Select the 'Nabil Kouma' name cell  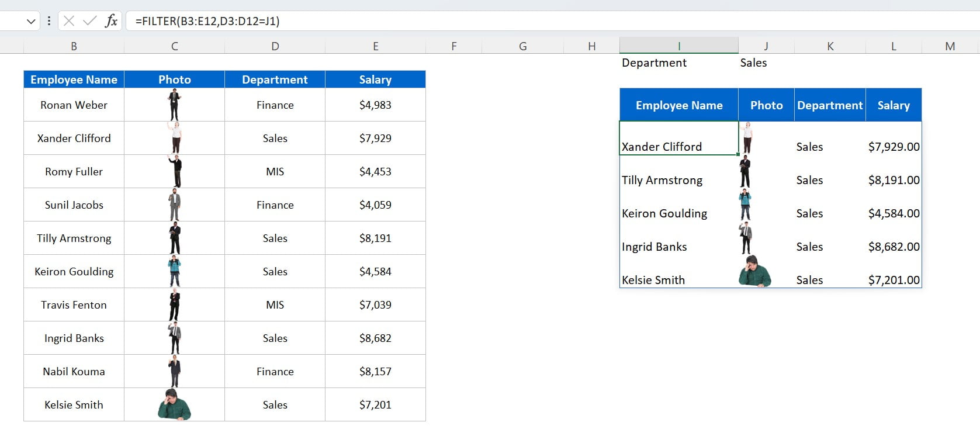(x=74, y=371)
